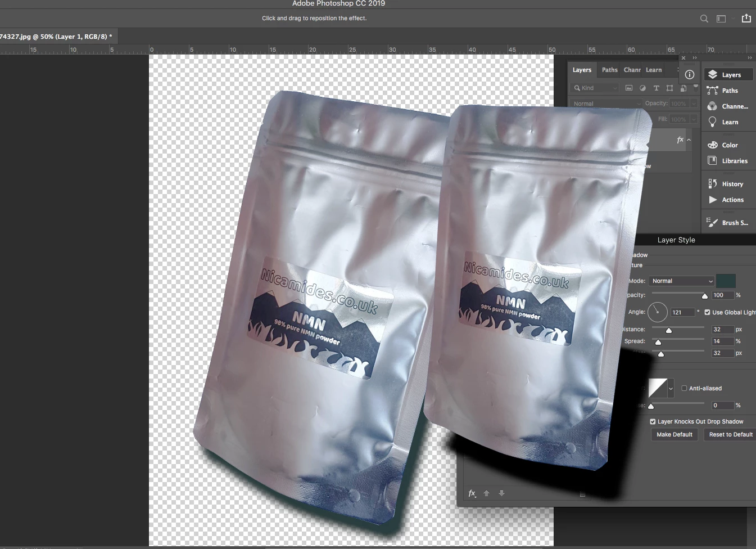Click the Angle value field showing 121
The width and height of the screenshot is (756, 549).
tap(683, 312)
